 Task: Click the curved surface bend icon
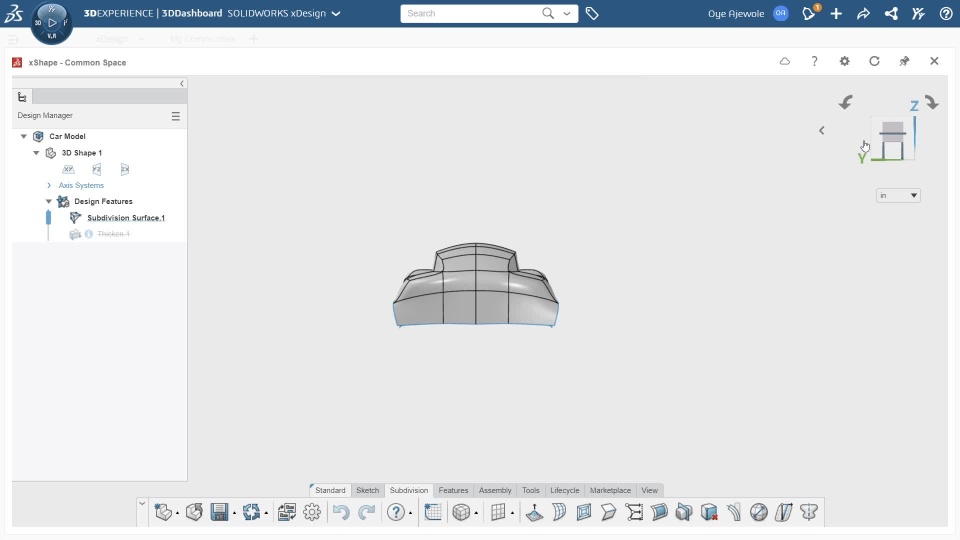(x=559, y=512)
